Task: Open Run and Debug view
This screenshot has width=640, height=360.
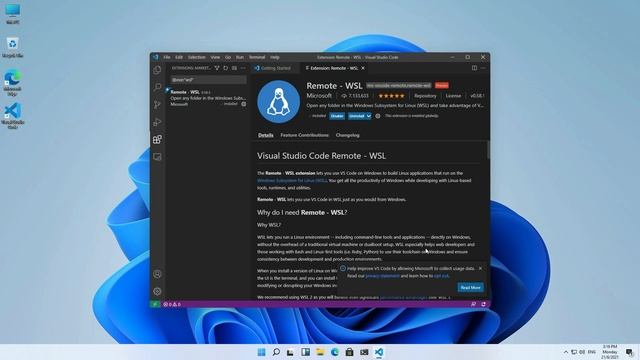Action: pyautogui.click(x=157, y=122)
